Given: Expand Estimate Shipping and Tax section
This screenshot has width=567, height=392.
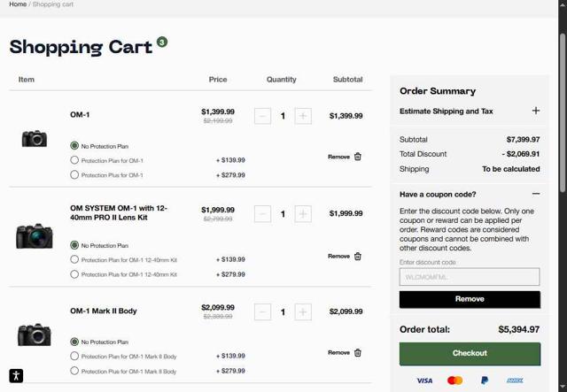Looking at the screenshot, I should [x=536, y=111].
